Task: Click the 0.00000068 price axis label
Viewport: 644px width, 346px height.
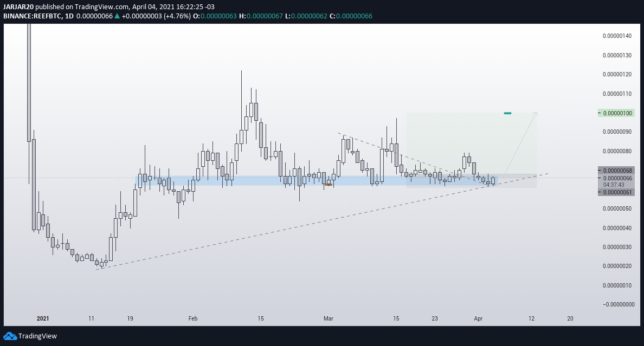Action: click(616, 171)
